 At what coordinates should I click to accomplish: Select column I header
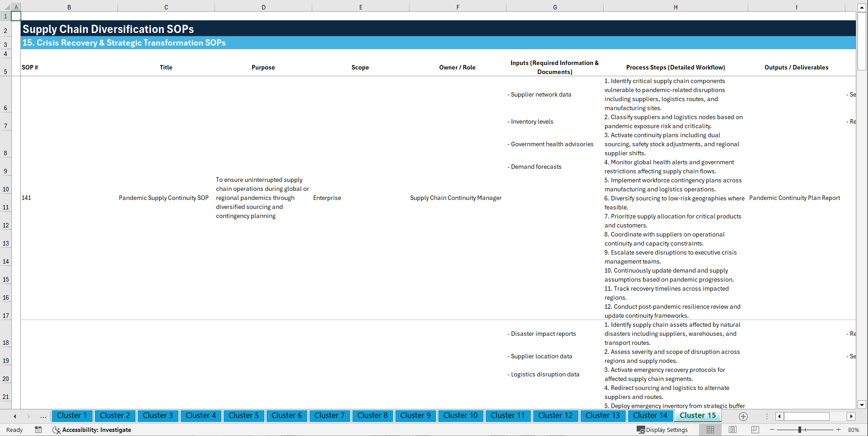pyautogui.click(x=797, y=7)
